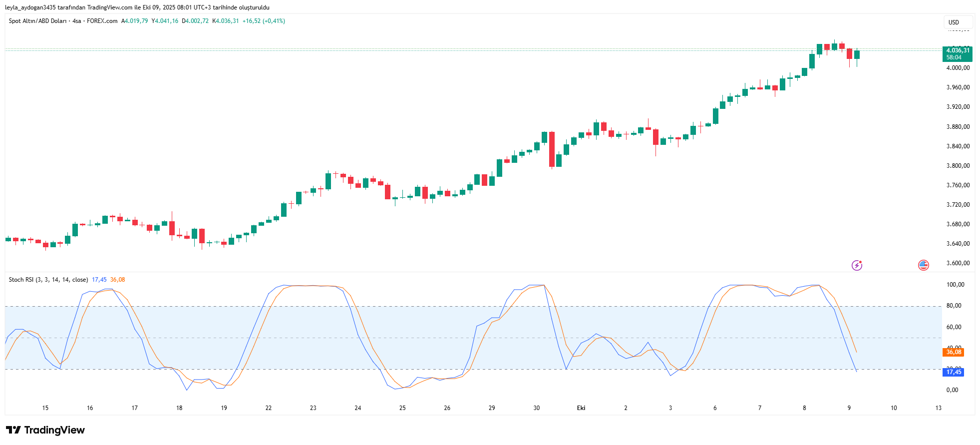
Task: Click the blue 17,45 value in indicator legend
Action: [99, 280]
